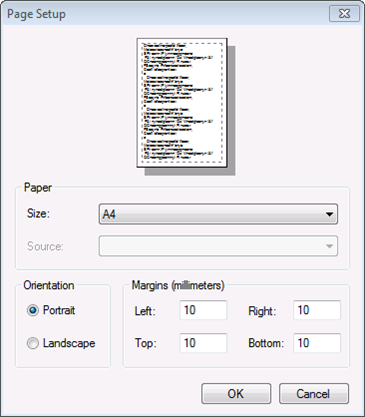Click the 'Source:' label text

click(45, 246)
